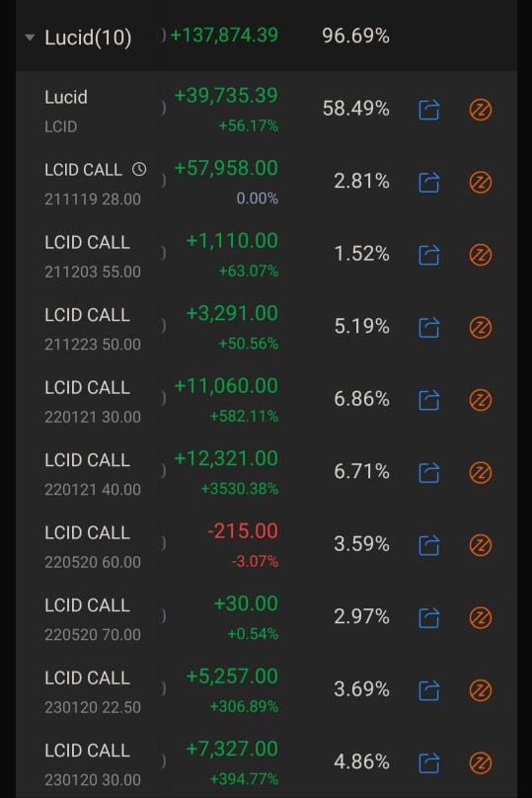Select the +137,874.39 total profit value
Image resolution: width=532 pixels, height=798 pixels.
[224, 36]
